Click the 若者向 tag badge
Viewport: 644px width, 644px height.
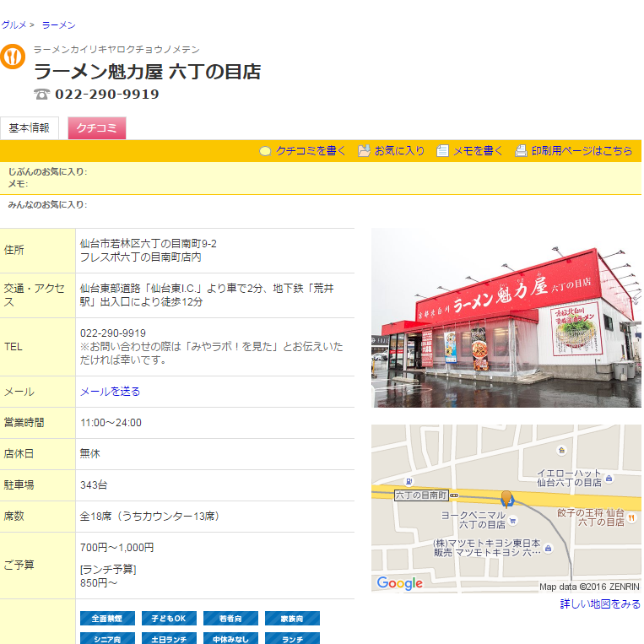(x=230, y=619)
